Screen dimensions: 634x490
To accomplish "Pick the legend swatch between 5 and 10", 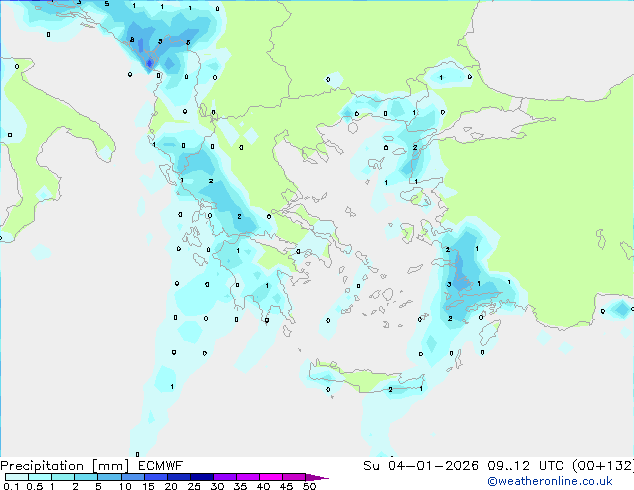I will pyautogui.click(x=109, y=477).
